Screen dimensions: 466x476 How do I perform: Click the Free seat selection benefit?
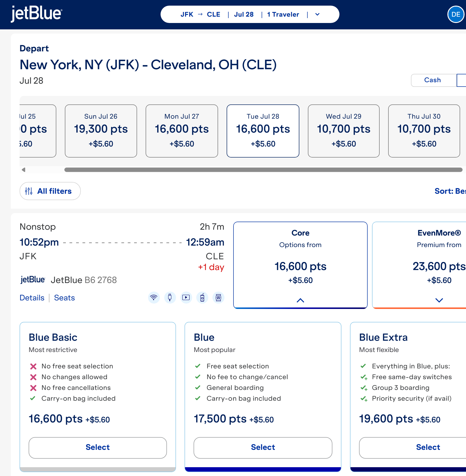[238, 366]
